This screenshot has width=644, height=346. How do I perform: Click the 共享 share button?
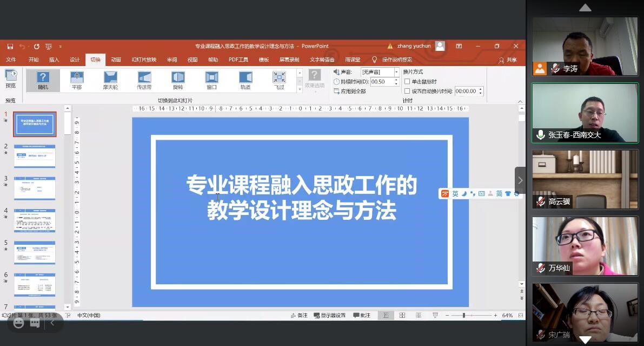[508, 60]
